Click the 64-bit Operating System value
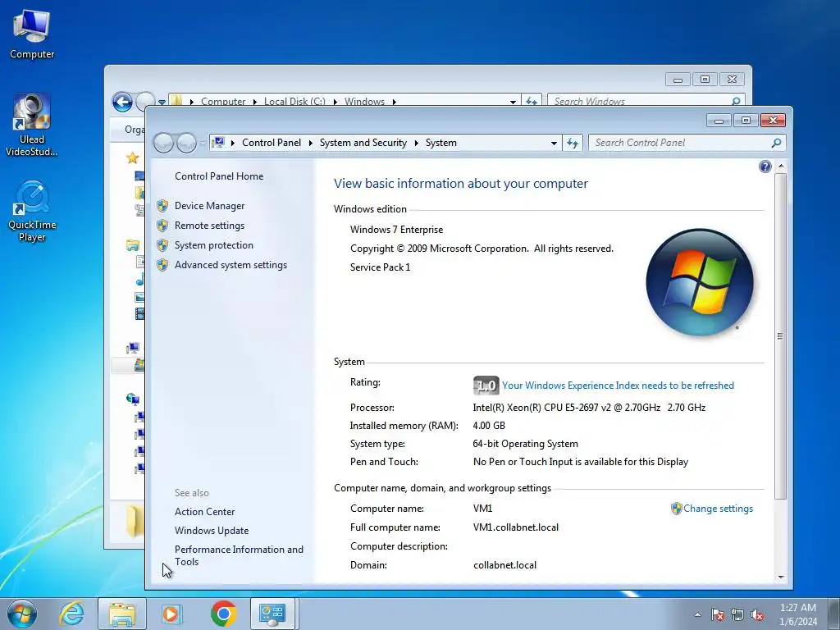Viewport: 840px width, 630px height. tap(526, 444)
